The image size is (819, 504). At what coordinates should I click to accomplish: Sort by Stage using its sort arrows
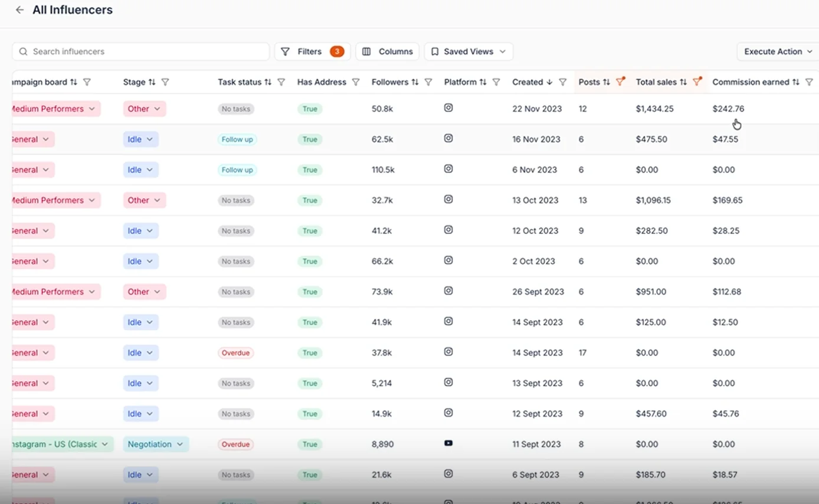coord(152,83)
